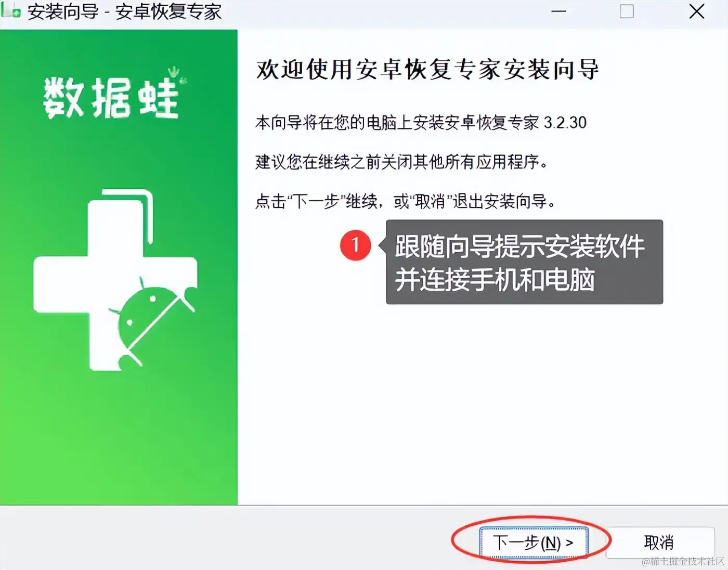Click the 建议您在继续之前关闭其他所有应用程序 text
The image size is (728, 570).
[x=401, y=162]
